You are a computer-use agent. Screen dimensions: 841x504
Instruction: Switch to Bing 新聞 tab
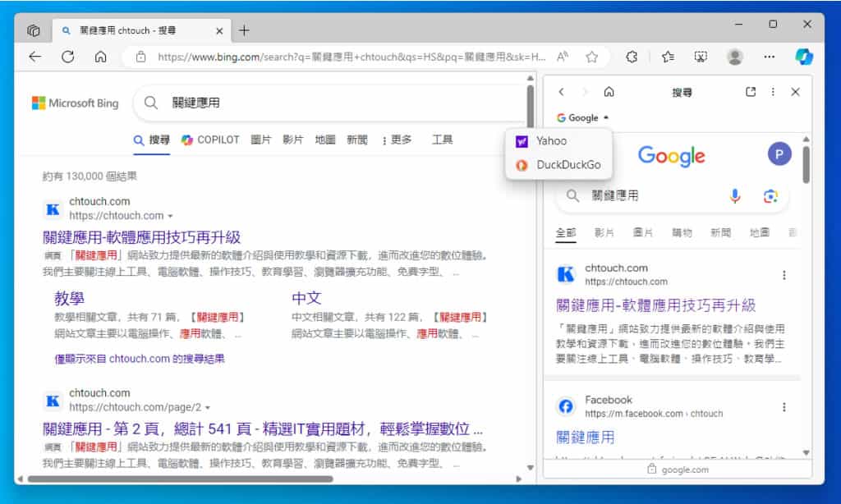tap(357, 140)
